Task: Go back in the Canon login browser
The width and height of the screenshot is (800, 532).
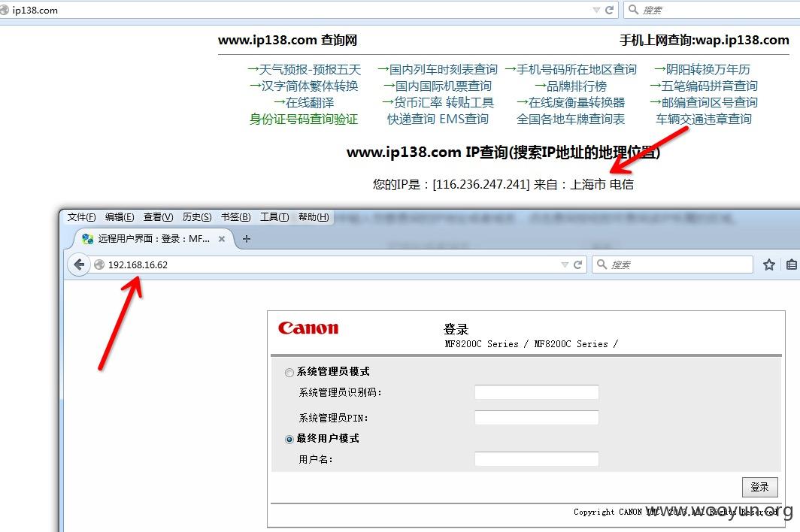Action: [79, 264]
